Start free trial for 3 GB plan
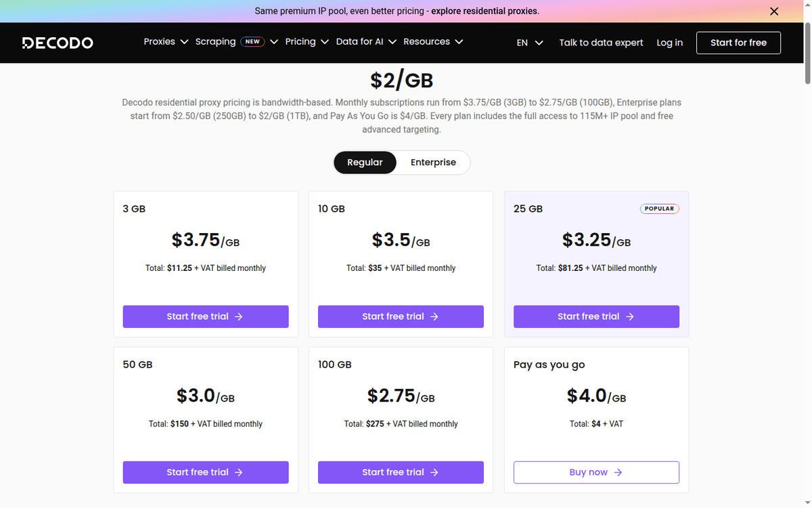Image resolution: width=812 pixels, height=508 pixels. [x=206, y=316]
